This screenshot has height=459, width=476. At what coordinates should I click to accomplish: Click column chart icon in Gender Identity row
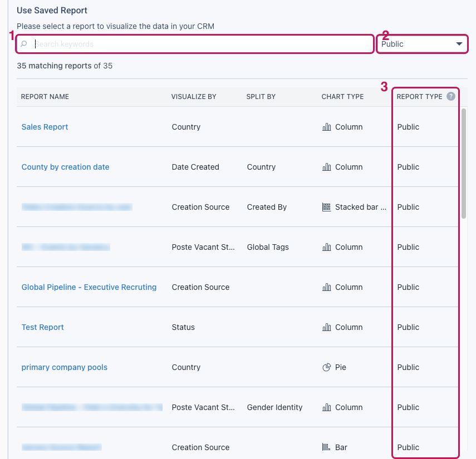pyautogui.click(x=327, y=407)
